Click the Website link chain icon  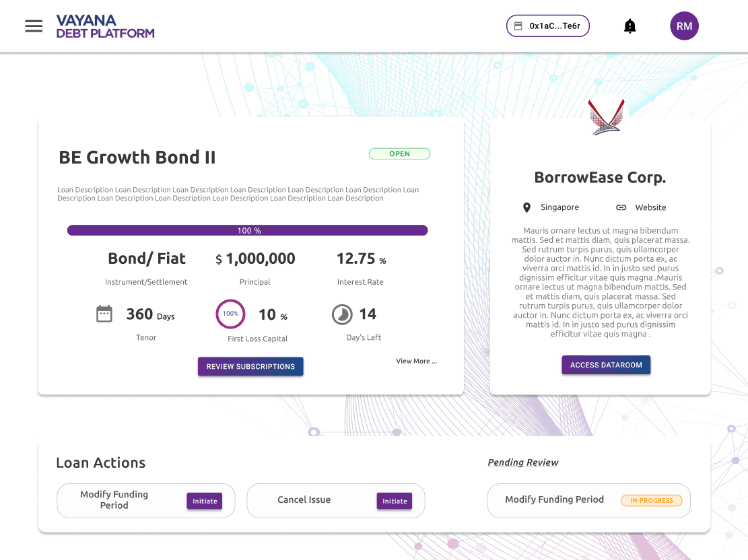click(621, 207)
